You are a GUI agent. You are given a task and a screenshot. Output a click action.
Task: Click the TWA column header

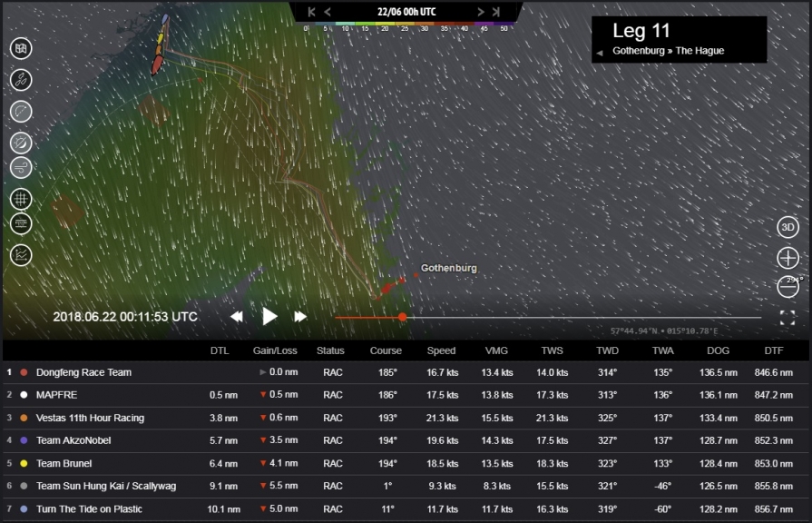tap(663, 350)
